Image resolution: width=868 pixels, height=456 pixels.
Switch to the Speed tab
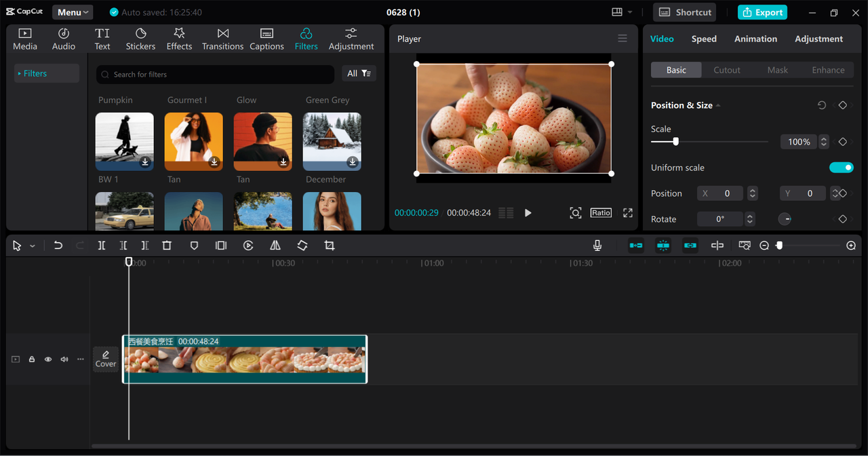[x=704, y=39]
